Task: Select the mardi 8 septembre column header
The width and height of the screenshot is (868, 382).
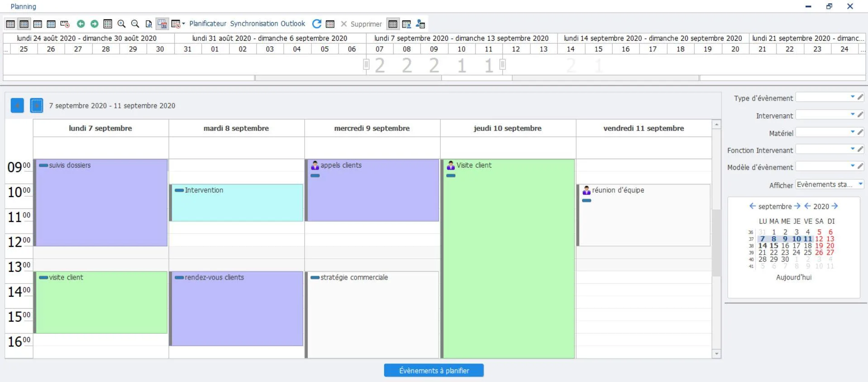Action: pyautogui.click(x=236, y=128)
